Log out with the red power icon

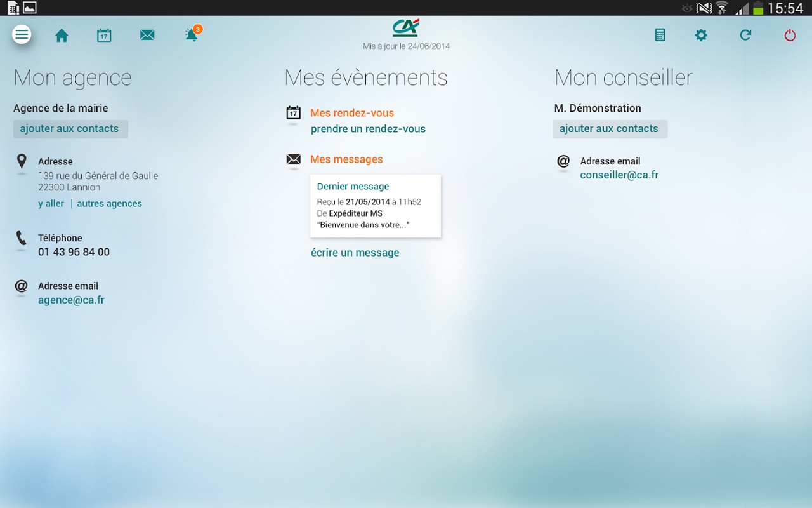pyautogui.click(x=790, y=36)
